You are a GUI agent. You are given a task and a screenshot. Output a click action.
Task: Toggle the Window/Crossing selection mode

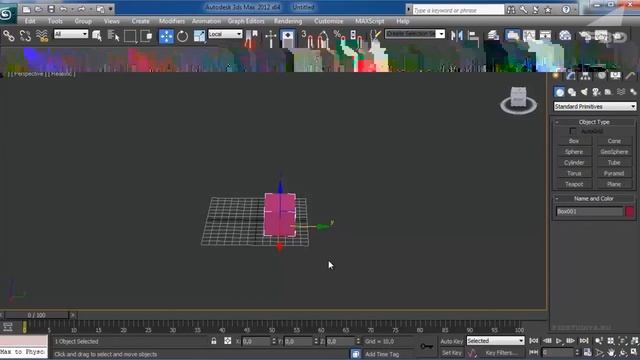[x=146, y=36]
